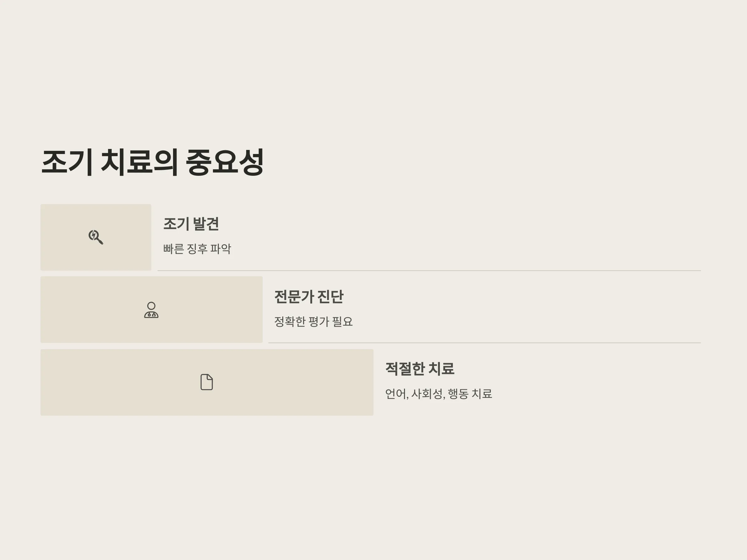Image resolution: width=747 pixels, height=560 pixels.
Task: Select the word 파악 in the first description
Action: pyautogui.click(x=221, y=249)
